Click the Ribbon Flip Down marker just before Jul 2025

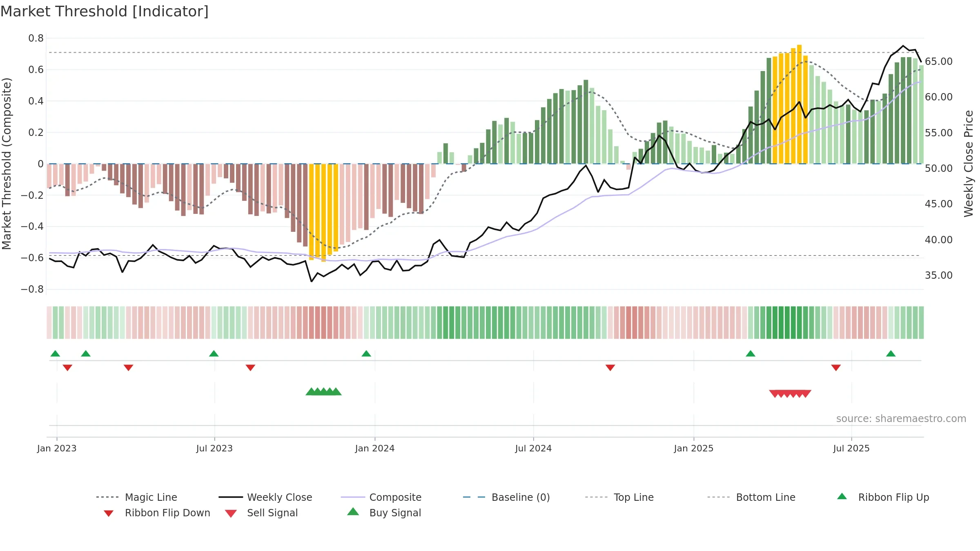(836, 368)
